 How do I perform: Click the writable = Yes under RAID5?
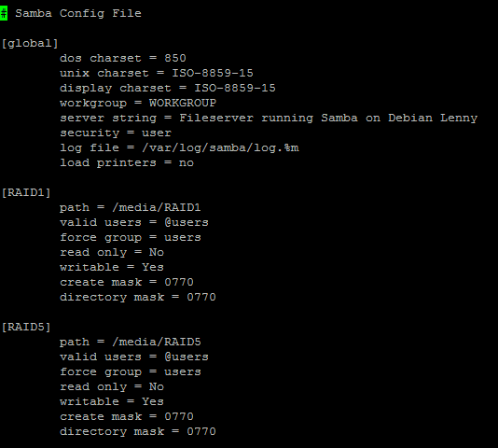pos(112,402)
